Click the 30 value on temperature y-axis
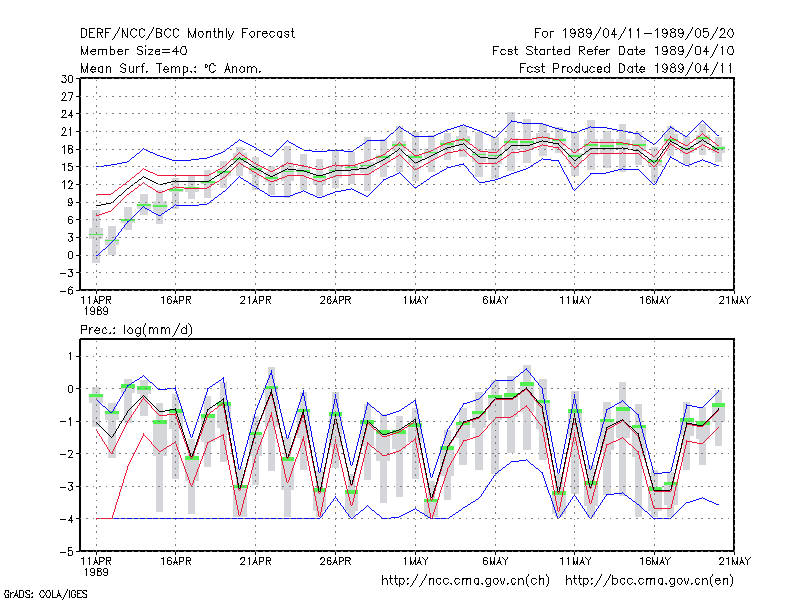The image size is (800, 600). coord(67,79)
